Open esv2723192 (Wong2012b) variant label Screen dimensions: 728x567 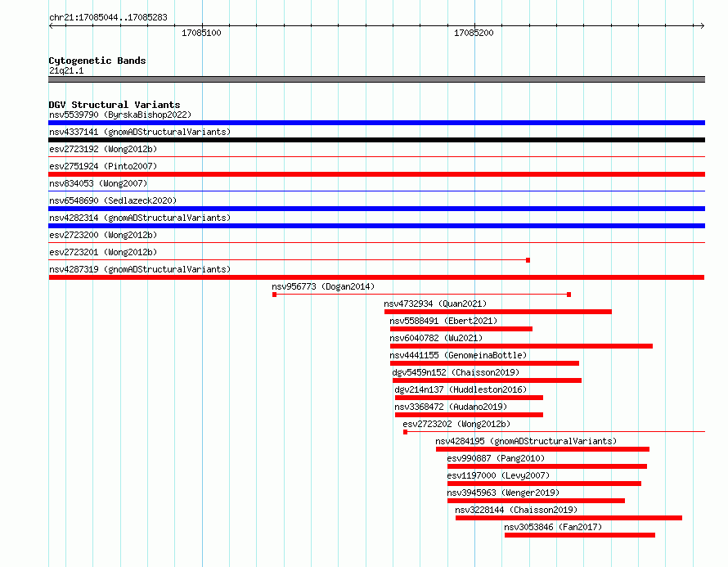103,149
